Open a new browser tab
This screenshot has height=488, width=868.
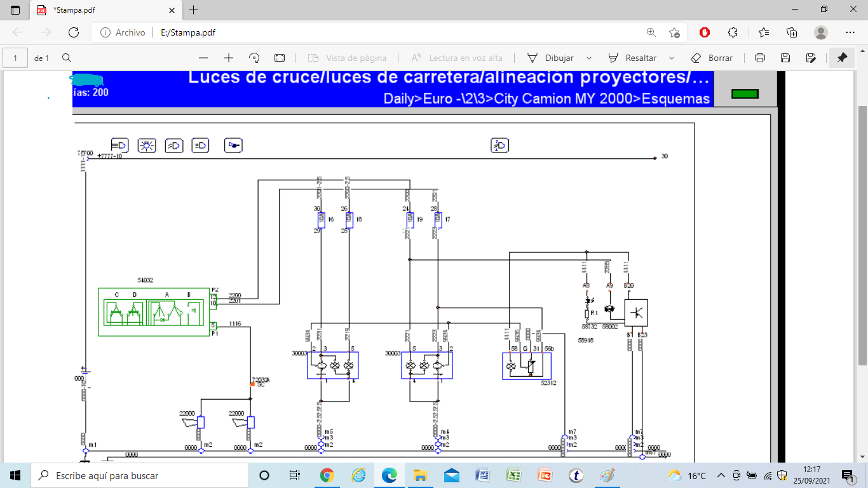pyautogui.click(x=194, y=10)
